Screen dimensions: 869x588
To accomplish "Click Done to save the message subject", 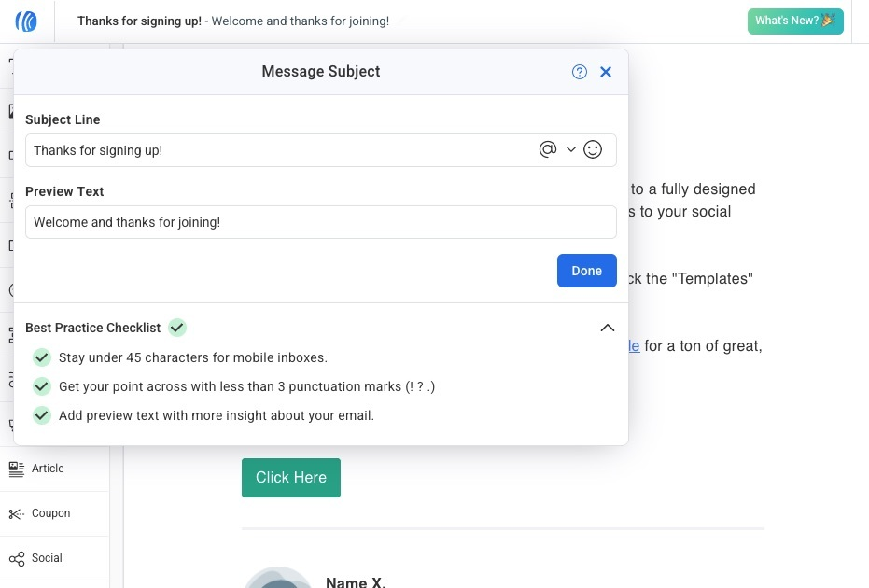I will (x=586, y=271).
